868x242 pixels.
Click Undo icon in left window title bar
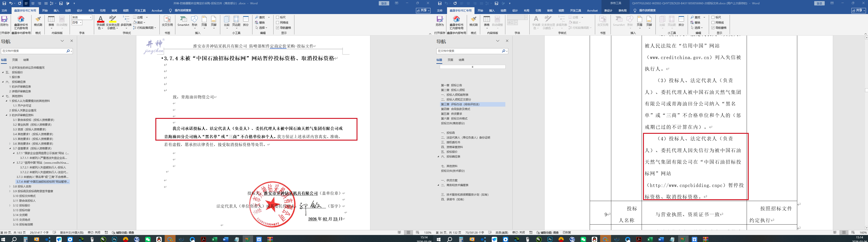11,3
